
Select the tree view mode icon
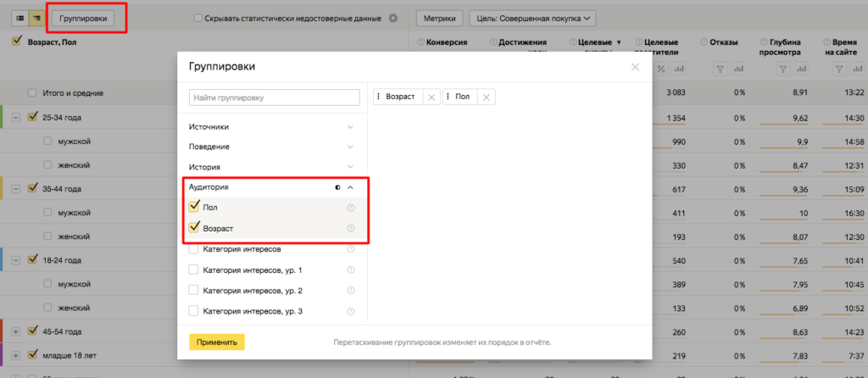(37, 17)
